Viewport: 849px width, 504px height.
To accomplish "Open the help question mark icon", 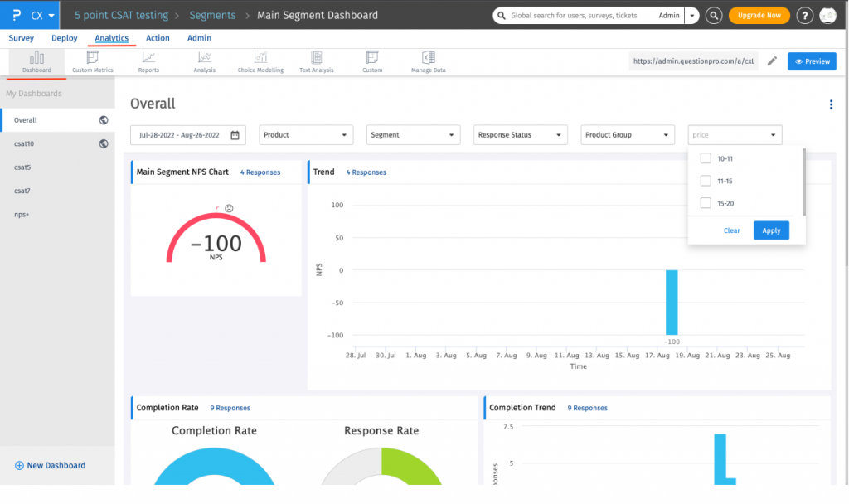I will point(804,15).
